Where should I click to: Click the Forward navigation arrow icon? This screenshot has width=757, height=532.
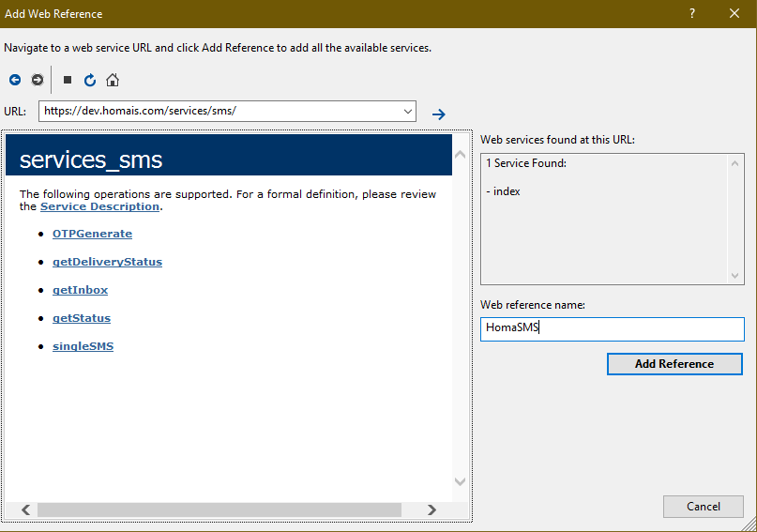click(38, 80)
